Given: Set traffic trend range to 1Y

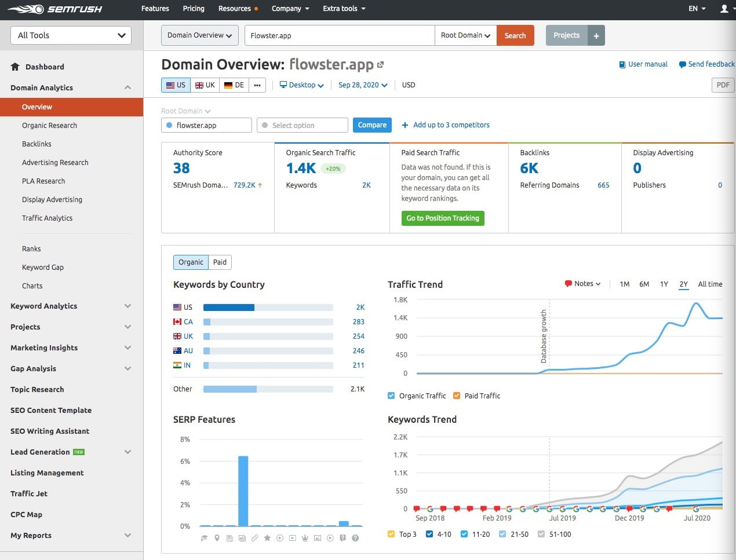Looking at the screenshot, I should [664, 284].
